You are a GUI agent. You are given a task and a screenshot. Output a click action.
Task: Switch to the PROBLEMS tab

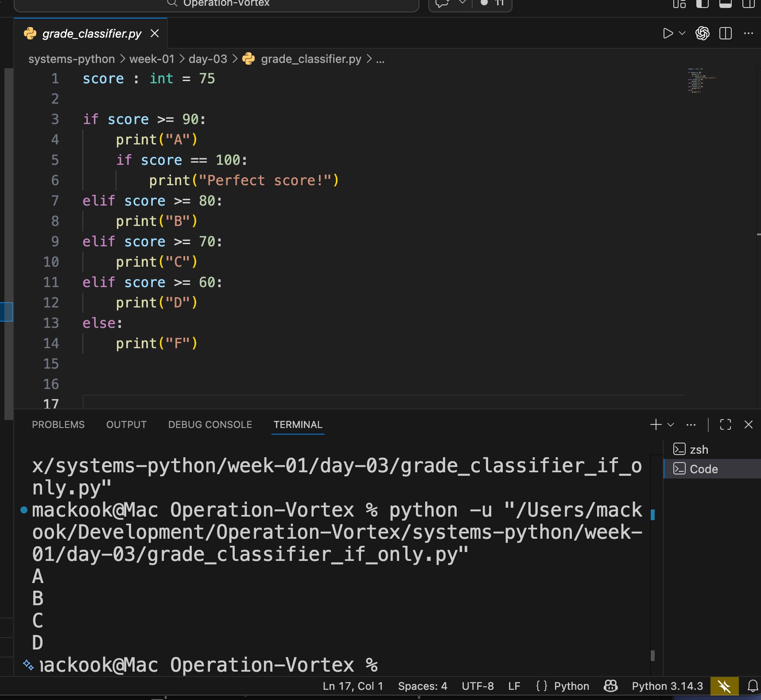[x=58, y=424]
